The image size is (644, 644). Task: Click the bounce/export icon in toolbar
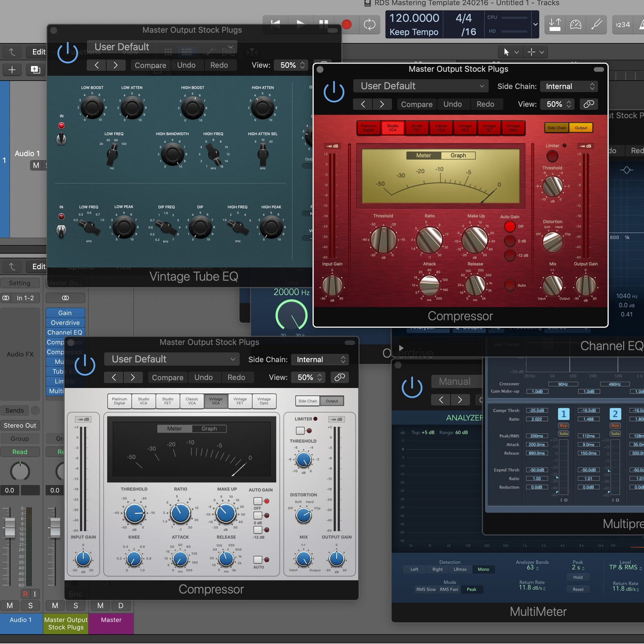[555, 24]
